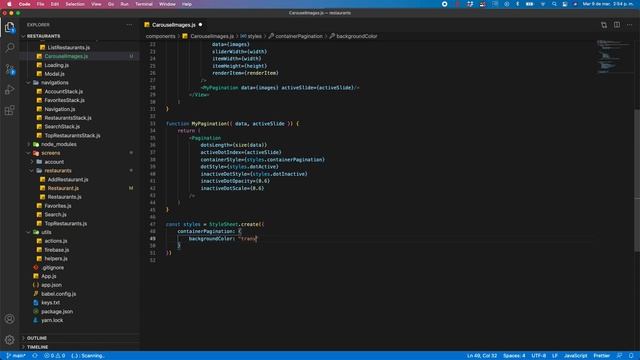The width and height of the screenshot is (640, 360).
Task: Click containerPagination in breadcrumb
Action: click(299, 36)
